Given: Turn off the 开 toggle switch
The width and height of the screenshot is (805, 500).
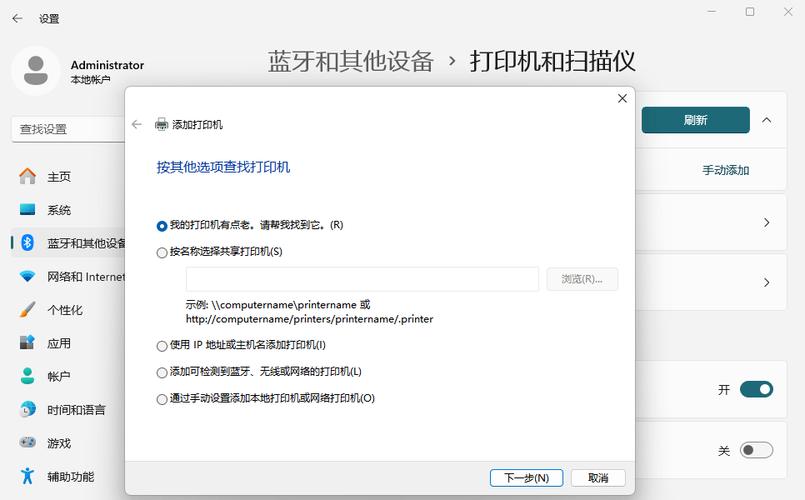Looking at the screenshot, I should coord(756,389).
